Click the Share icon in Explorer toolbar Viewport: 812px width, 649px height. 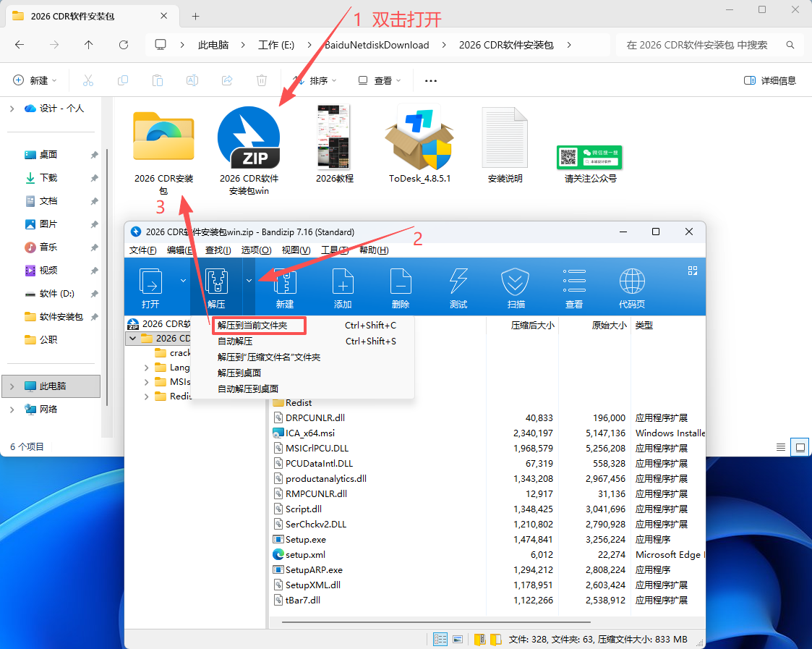coord(227,80)
